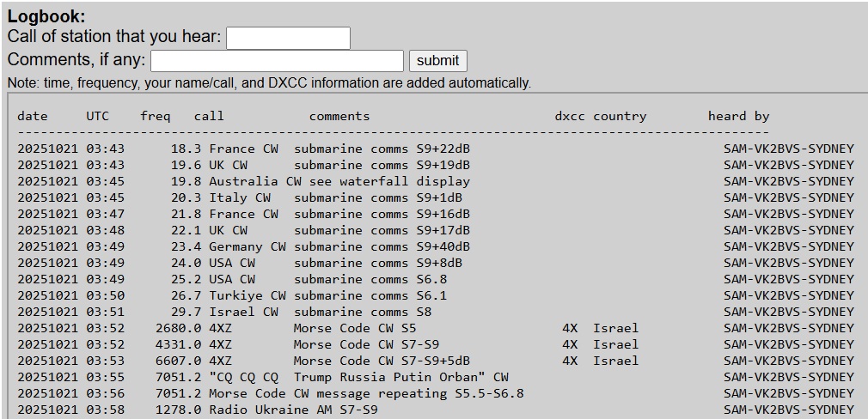868x419 pixels.
Task: Select the 26.7 Turkiye CW log row
Action: tap(436, 295)
